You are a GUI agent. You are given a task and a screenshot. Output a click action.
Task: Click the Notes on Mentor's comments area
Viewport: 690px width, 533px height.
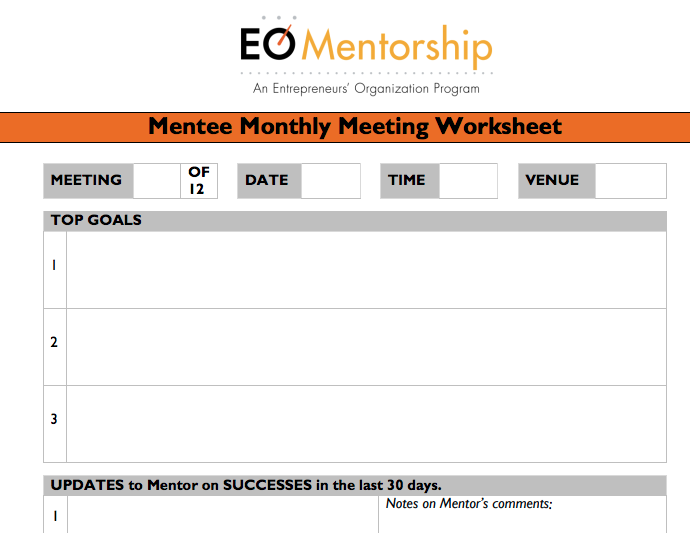point(522,515)
